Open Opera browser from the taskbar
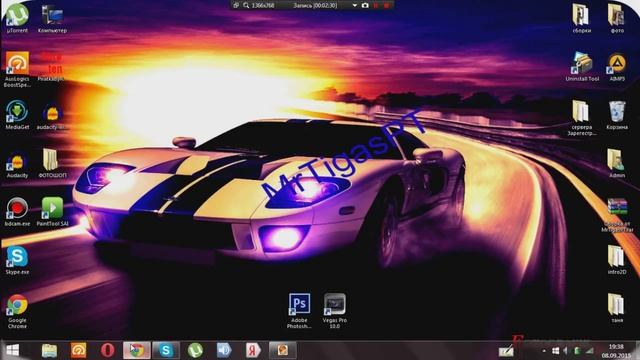 pos(107,350)
